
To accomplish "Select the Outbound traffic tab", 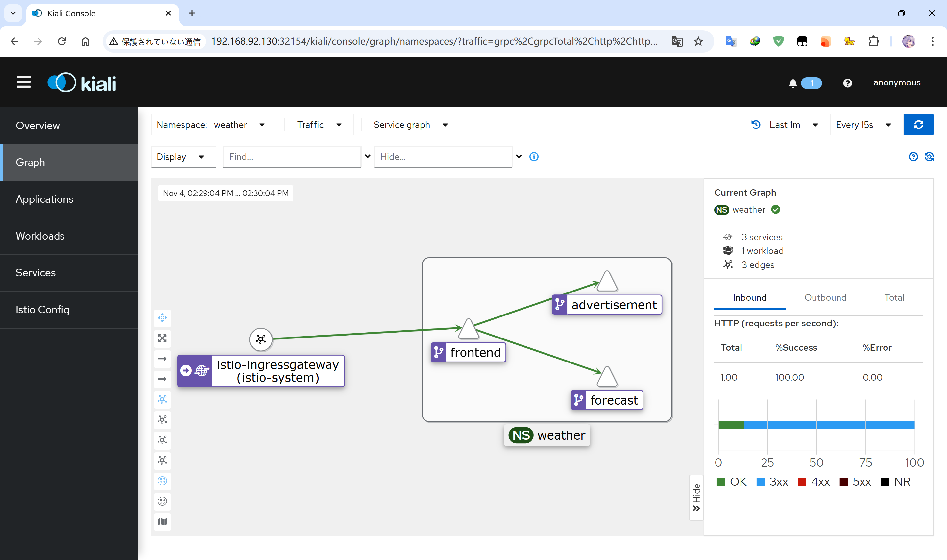I will (x=825, y=297).
